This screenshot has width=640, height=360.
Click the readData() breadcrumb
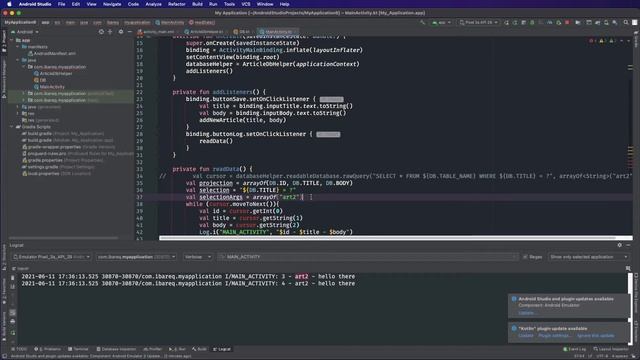[x=202, y=22]
